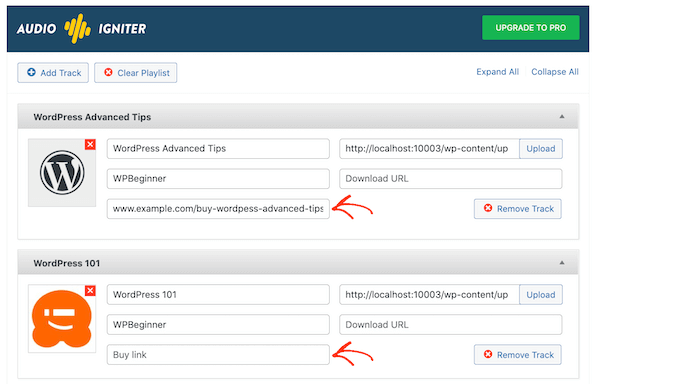
Task: Click the Expand All link
Action: (497, 72)
